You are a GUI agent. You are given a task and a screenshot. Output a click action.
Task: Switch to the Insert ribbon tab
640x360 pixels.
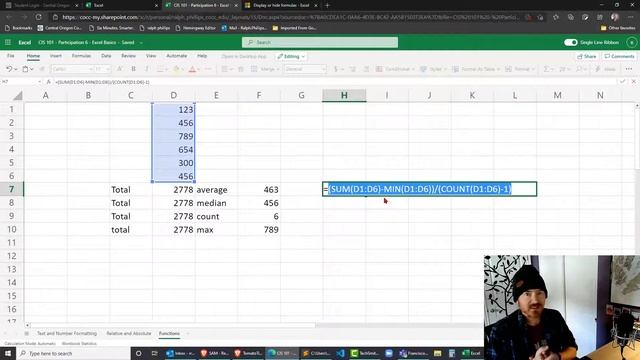pos(56,56)
